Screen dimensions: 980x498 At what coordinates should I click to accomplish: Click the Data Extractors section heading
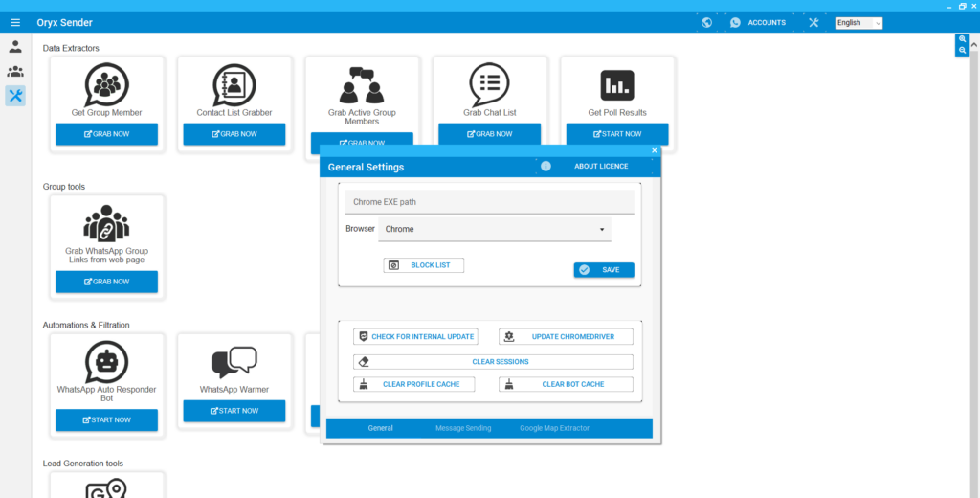[x=71, y=48]
